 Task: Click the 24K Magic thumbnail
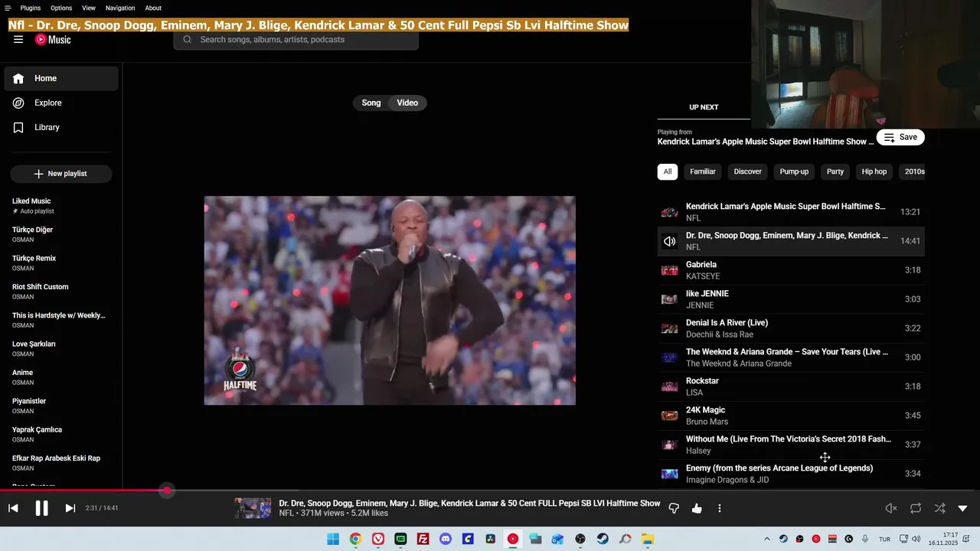pyautogui.click(x=670, y=416)
